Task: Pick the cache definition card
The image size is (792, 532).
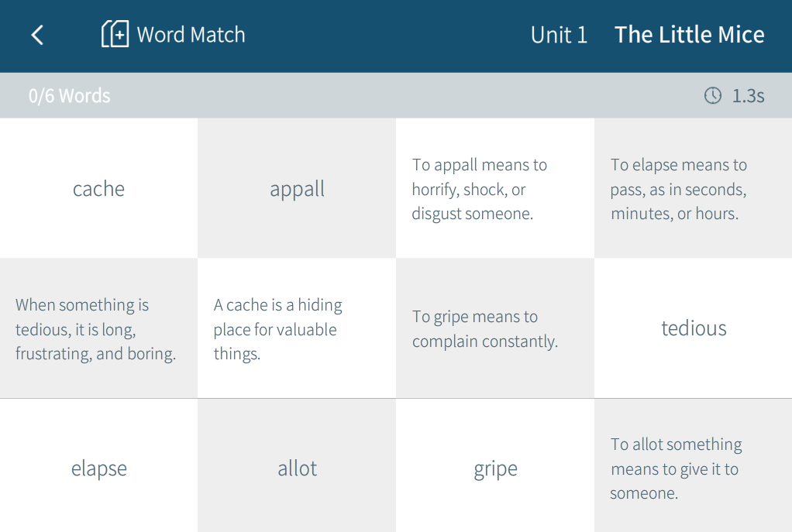Action: (x=297, y=329)
